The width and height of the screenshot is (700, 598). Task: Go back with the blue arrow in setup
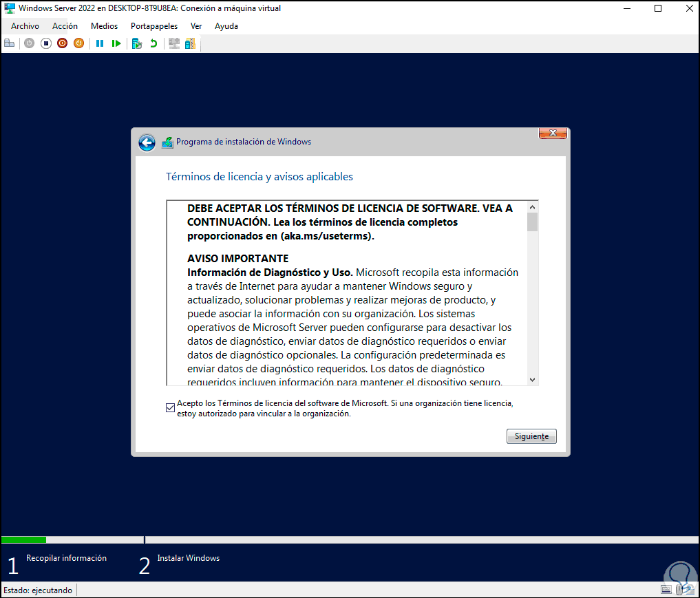point(147,143)
